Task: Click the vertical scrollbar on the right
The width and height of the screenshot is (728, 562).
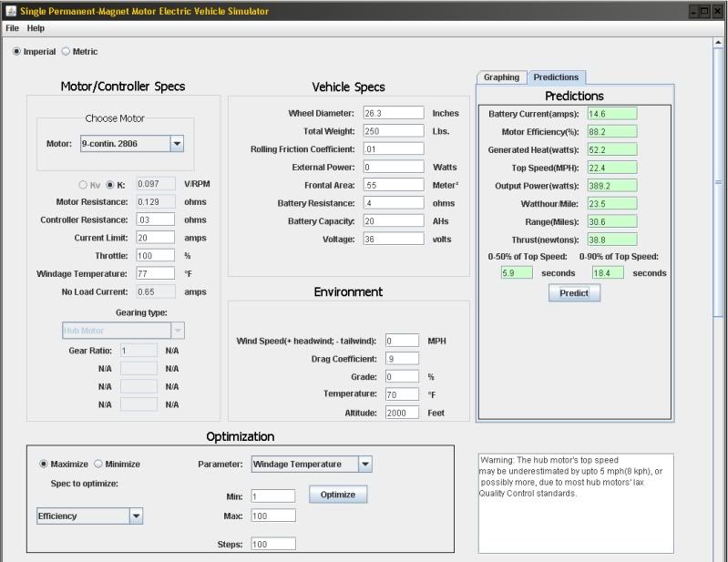Action: [x=720, y=182]
